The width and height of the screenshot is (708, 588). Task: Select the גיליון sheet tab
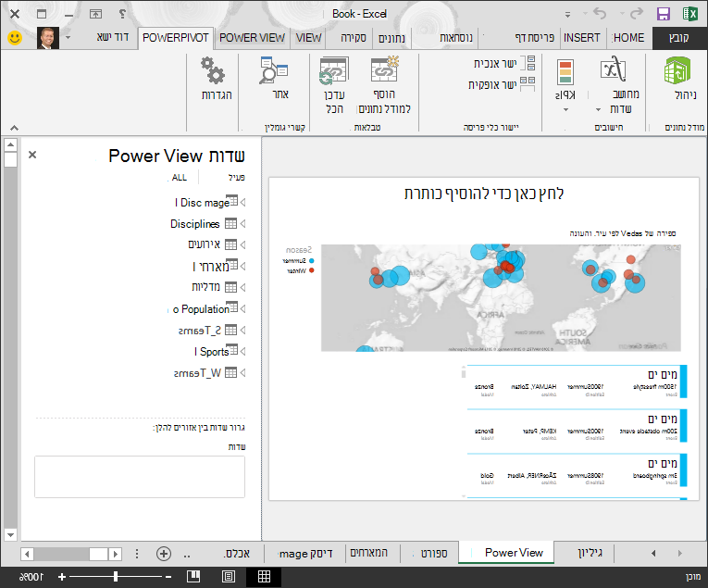(x=590, y=553)
